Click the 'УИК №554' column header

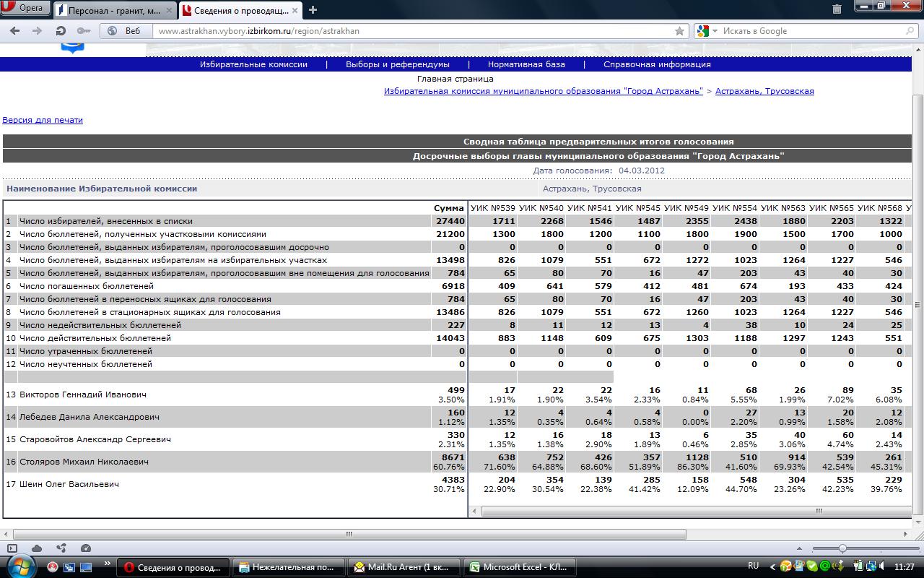(x=734, y=208)
